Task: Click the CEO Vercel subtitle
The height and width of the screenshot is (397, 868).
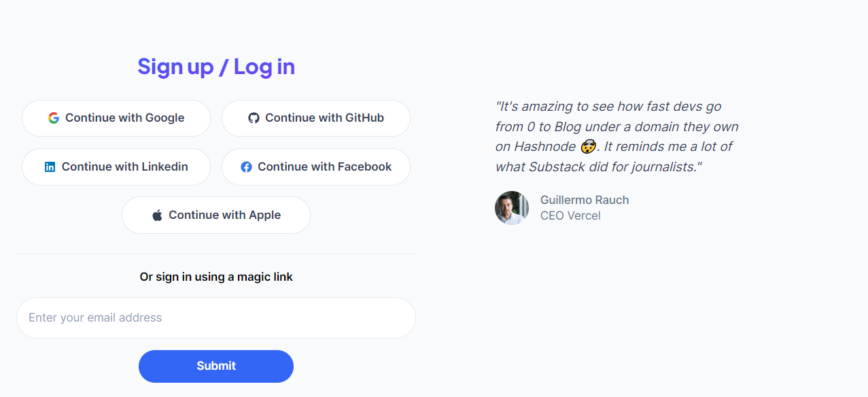Action: coord(570,215)
